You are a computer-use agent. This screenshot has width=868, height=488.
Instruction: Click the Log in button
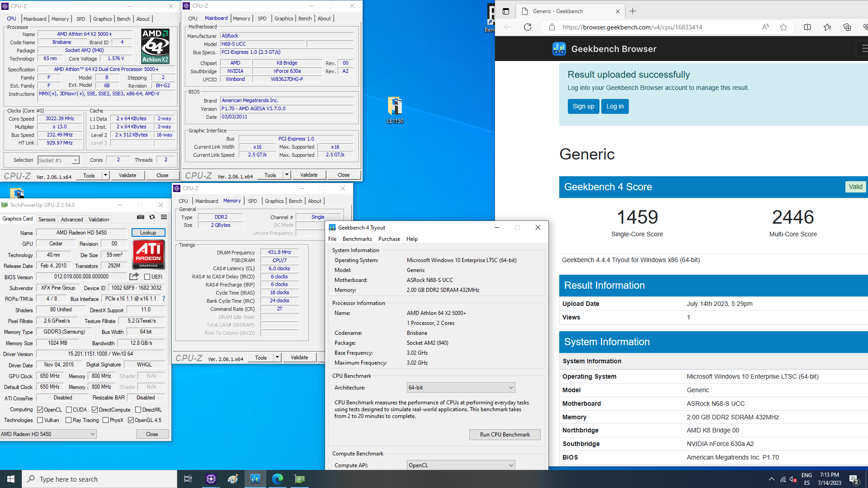(615, 107)
